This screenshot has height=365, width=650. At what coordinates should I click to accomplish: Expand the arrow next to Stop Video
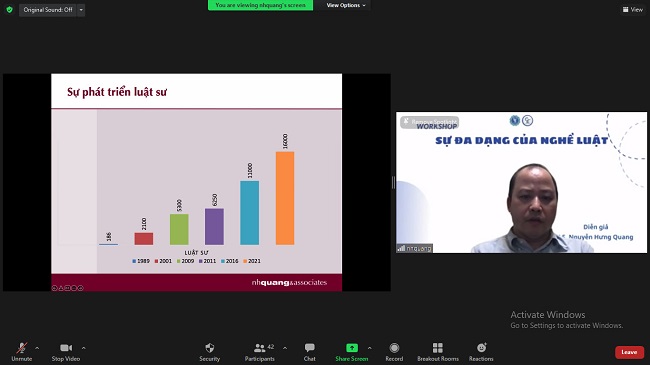point(83,348)
